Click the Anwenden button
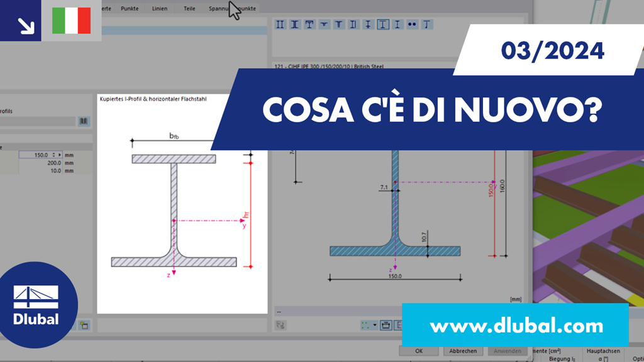Viewport: 644px width, 362px height. click(508, 351)
